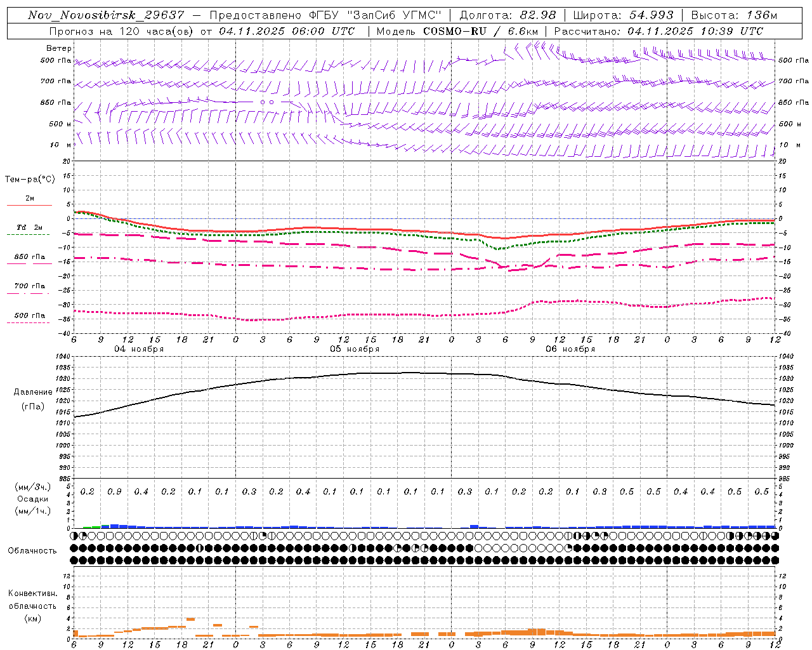
Task: Click the Рассчитано: 04.11.2025 10:39 UTC timestamp
Action: pyautogui.click(x=658, y=31)
